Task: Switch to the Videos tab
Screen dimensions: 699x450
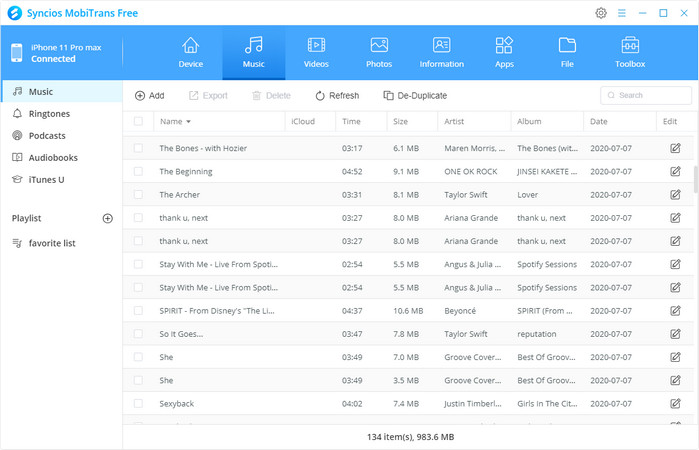Action: 316,53
